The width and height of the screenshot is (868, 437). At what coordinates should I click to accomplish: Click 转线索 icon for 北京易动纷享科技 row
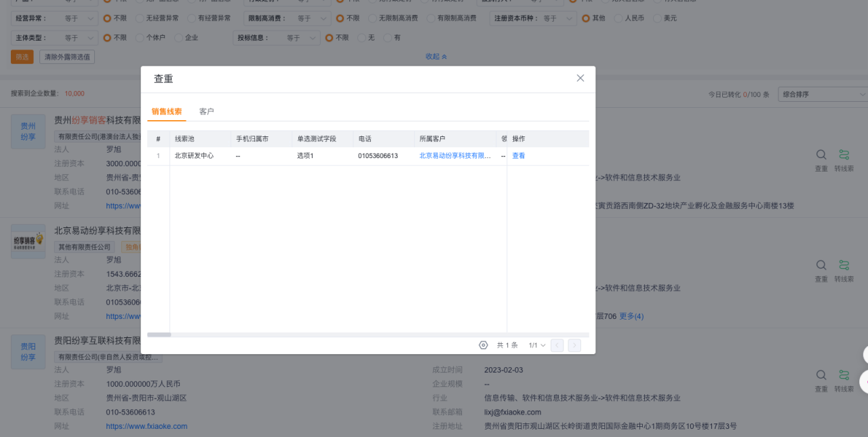[844, 265]
